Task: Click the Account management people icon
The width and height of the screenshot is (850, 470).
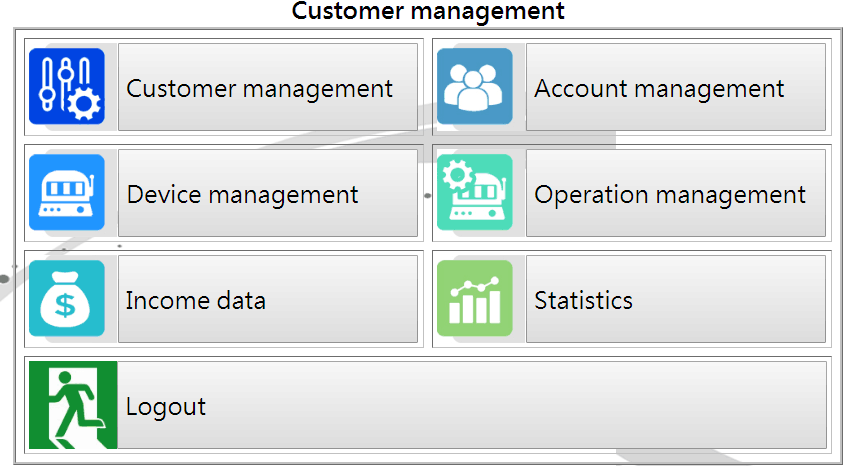Action: 474,86
